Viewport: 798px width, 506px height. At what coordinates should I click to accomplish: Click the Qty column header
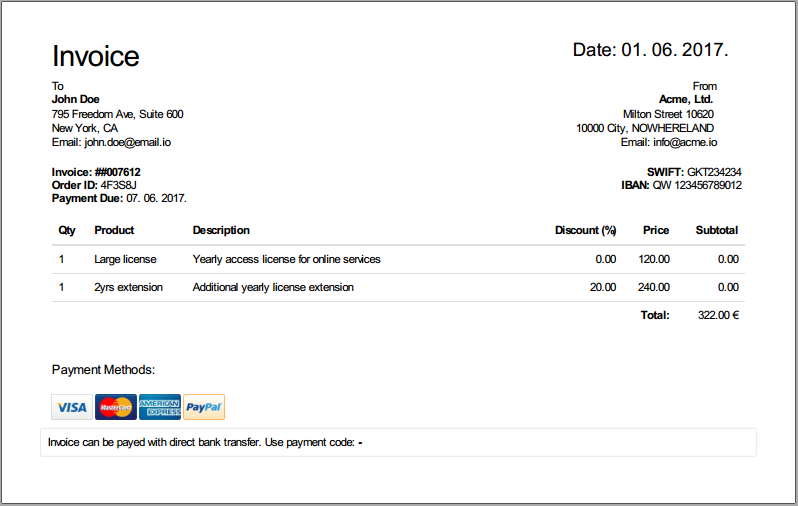(x=67, y=230)
